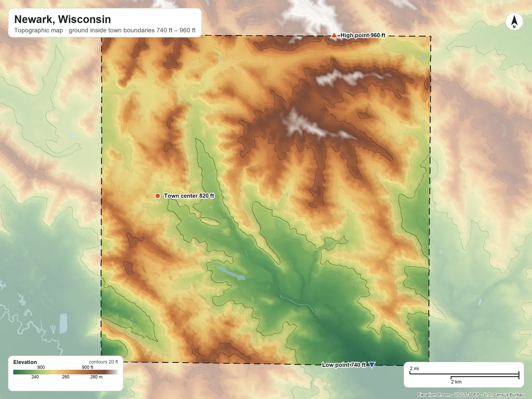Click the 'Low point 740 ft' label

pyautogui.click(x=344, y=365)
